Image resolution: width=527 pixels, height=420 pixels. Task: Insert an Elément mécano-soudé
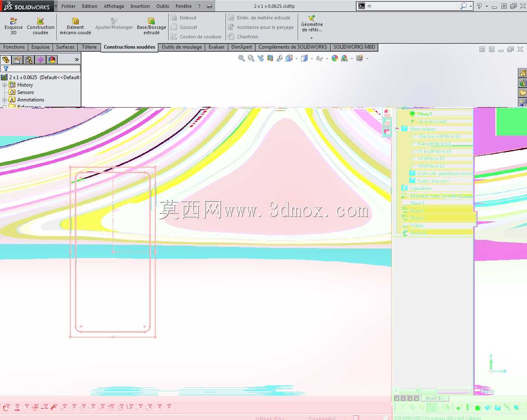click(75, 26)
